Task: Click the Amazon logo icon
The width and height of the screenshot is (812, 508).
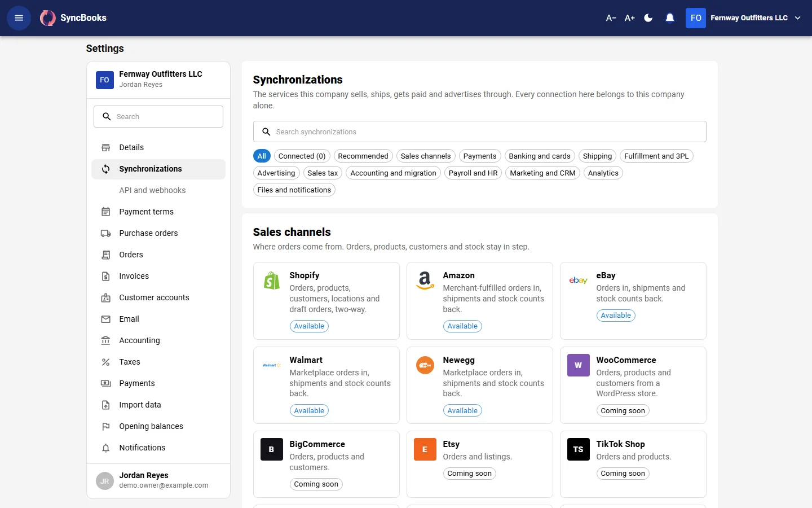Action: point(425,281)
